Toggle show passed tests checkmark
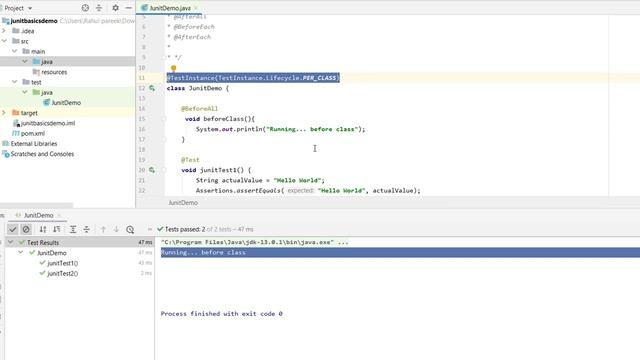Screen dimensions: 640x360 [13, 229]
